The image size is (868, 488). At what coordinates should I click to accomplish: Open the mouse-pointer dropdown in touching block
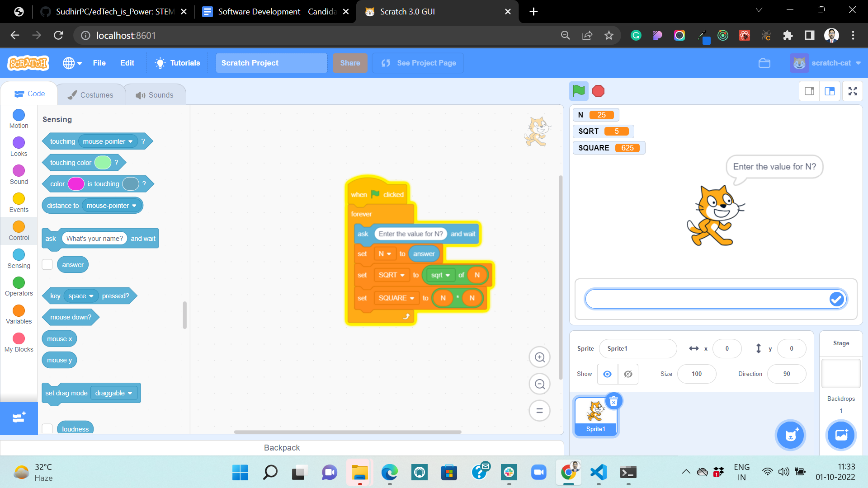131,141
